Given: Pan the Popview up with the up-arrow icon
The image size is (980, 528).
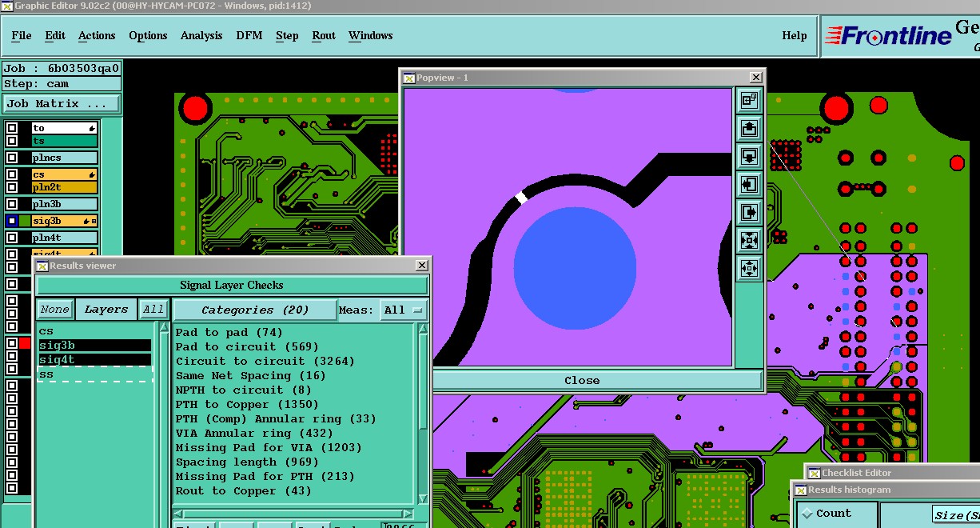Looking at the screenshot, I should click(749, 128).
